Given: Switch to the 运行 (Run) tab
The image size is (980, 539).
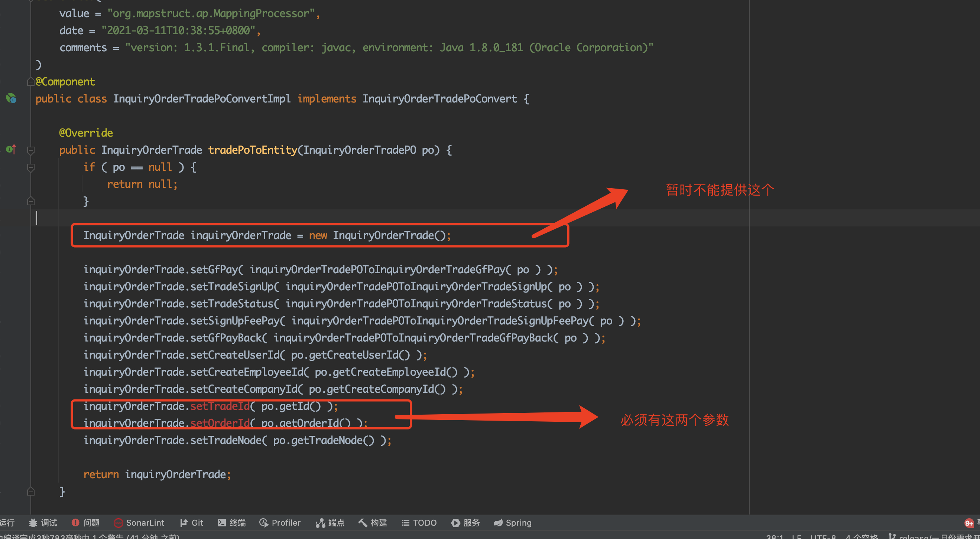Looking at the screenshot, I should click(x=7, y=523).
